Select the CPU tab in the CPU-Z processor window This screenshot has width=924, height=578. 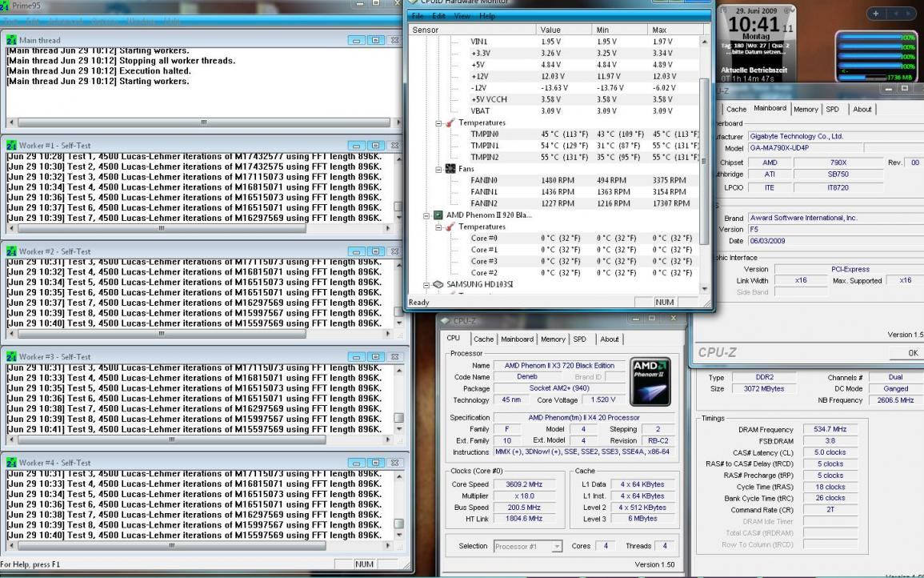[x=453, y=338]
